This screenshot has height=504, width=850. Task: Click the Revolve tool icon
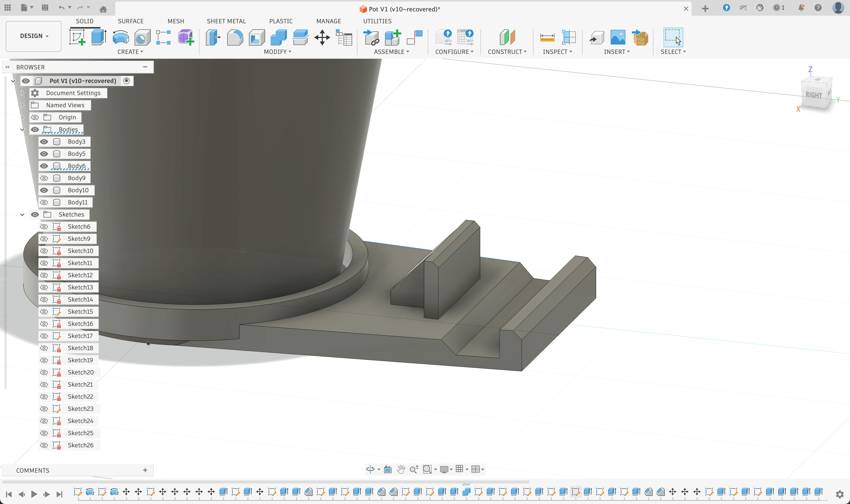[121, 37]
